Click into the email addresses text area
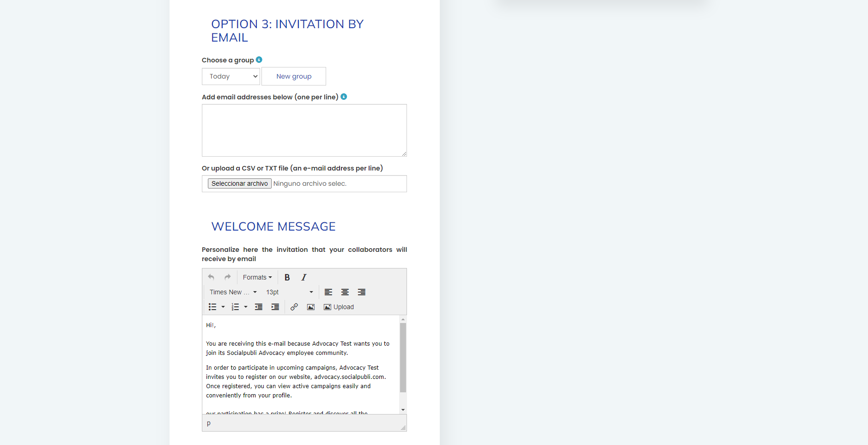The width and height of the screenshot is (868, 445). point(304,130)
